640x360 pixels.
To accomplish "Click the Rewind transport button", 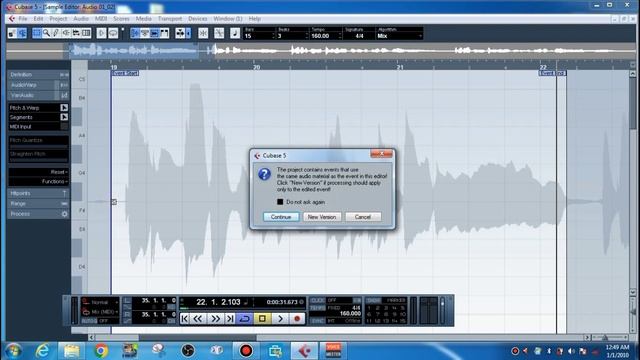I will click(x=198, y=319).
